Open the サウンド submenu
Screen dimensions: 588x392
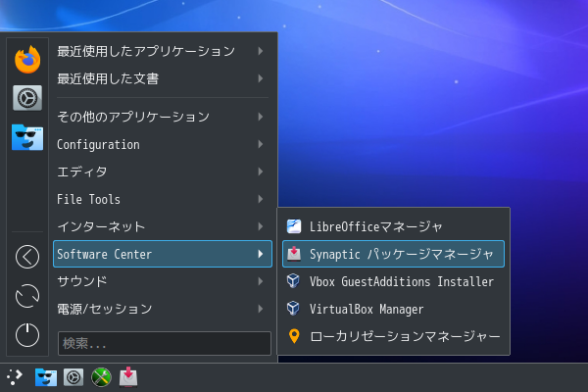(x=163, y=281)
